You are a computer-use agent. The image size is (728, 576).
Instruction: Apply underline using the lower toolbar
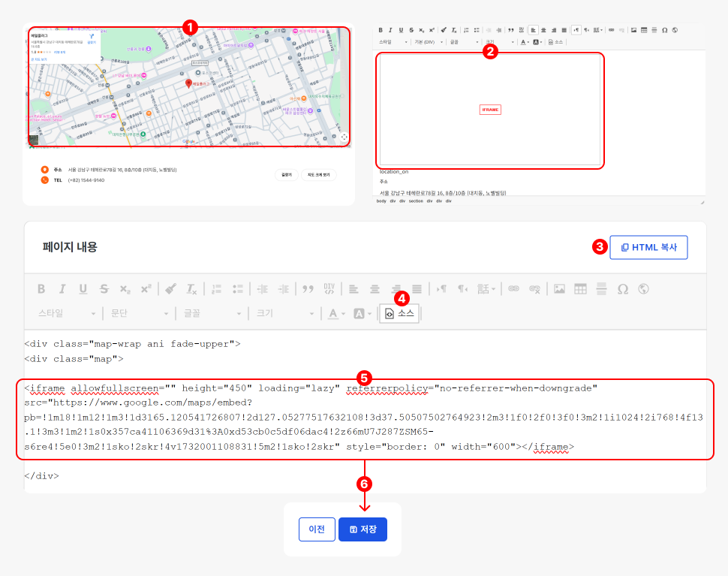point(83,289)
